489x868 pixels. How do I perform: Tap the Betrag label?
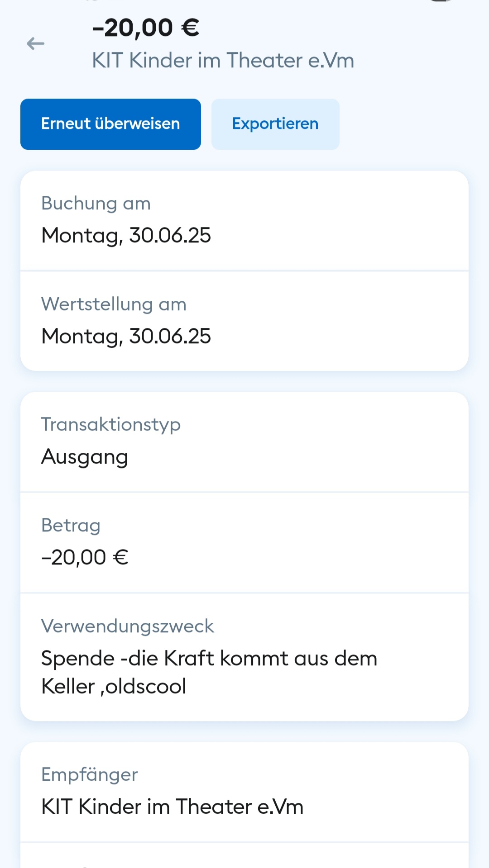(71, 526)
